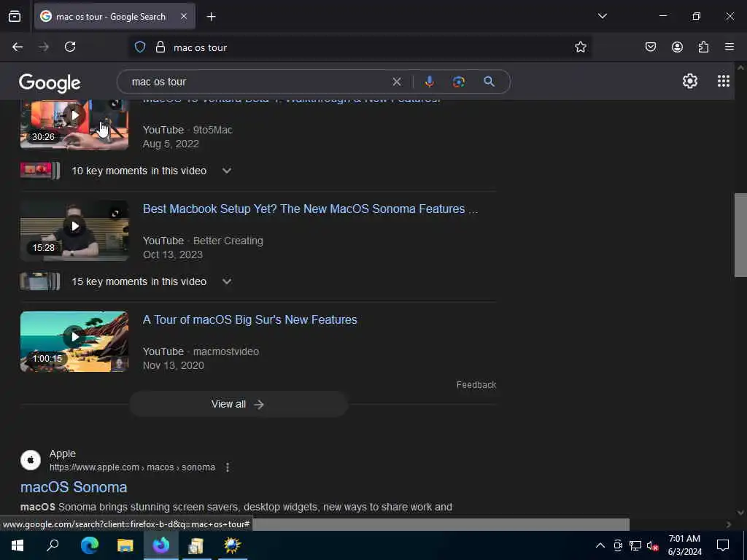
Task: Open A Tour of macOS Big Sur link
Action: (x=249, y=319)
